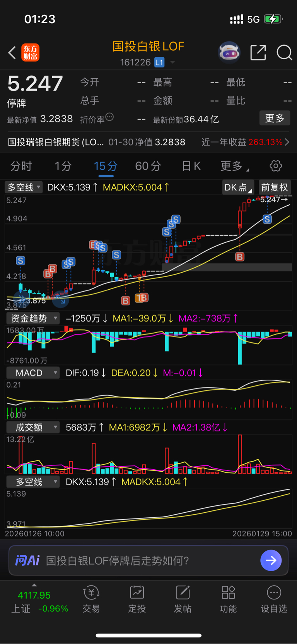Open the 定投 scheduled investment icon
The height and width of the screenshot is (644, 297).
(137, 593)
